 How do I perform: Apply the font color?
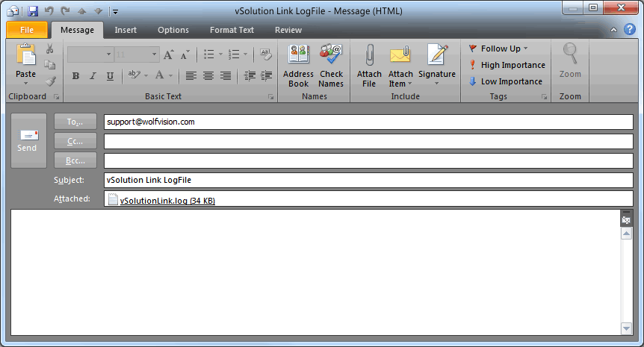pyautogui.click(x=160, y=75)
